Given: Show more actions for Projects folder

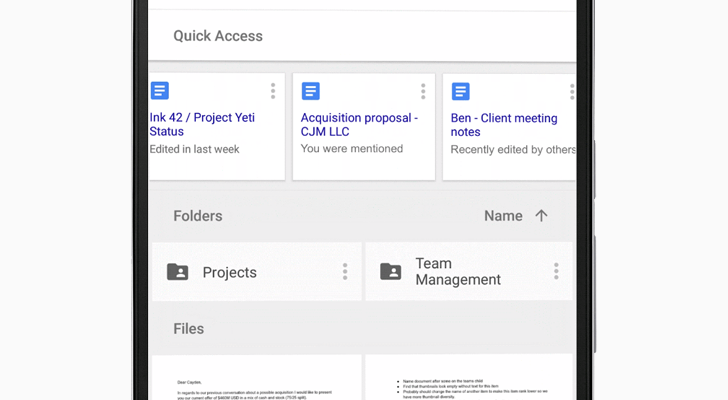Looking at the screenshot, I should click(345, 272).
